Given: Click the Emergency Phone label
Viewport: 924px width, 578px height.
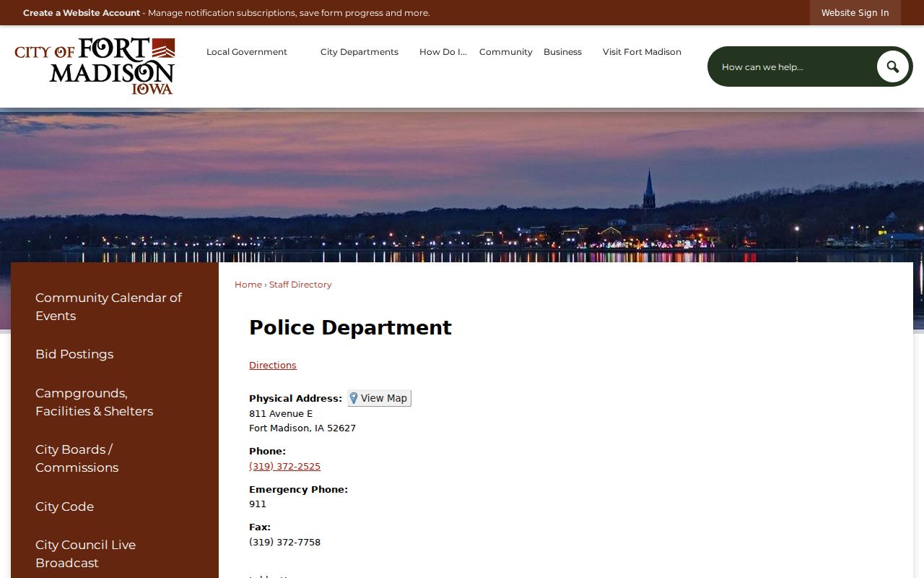Looking at the screenshot, I should click(298, 490).
